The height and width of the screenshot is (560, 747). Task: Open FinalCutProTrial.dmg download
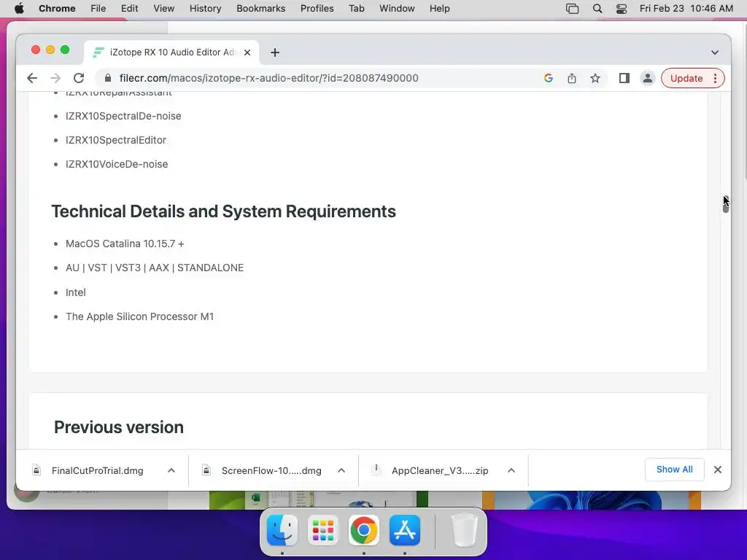[97, 470]
